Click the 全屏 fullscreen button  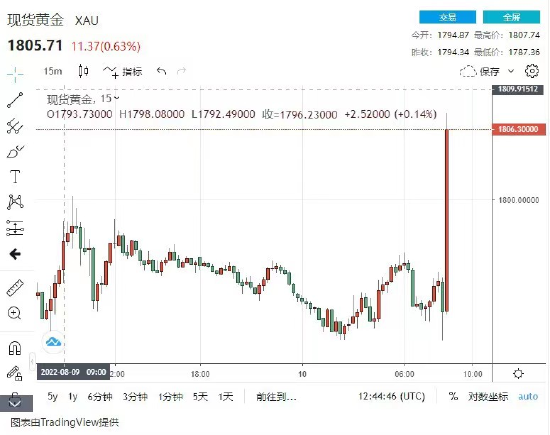tap(511, 17)
